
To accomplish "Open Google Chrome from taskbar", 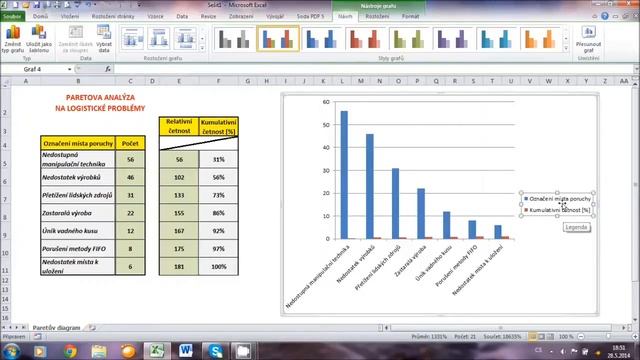I will click(x=70, y=351).
